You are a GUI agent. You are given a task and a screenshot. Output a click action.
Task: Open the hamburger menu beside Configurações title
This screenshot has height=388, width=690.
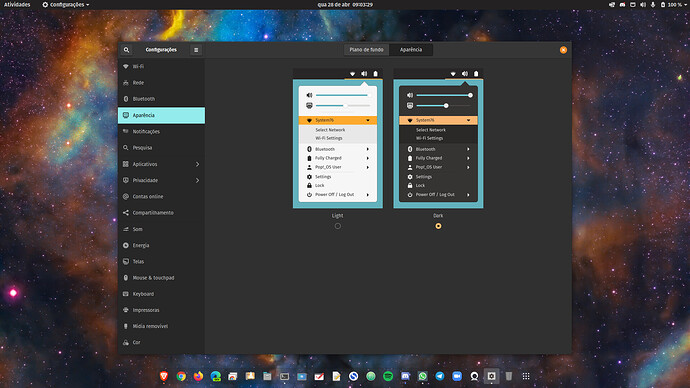196,50
